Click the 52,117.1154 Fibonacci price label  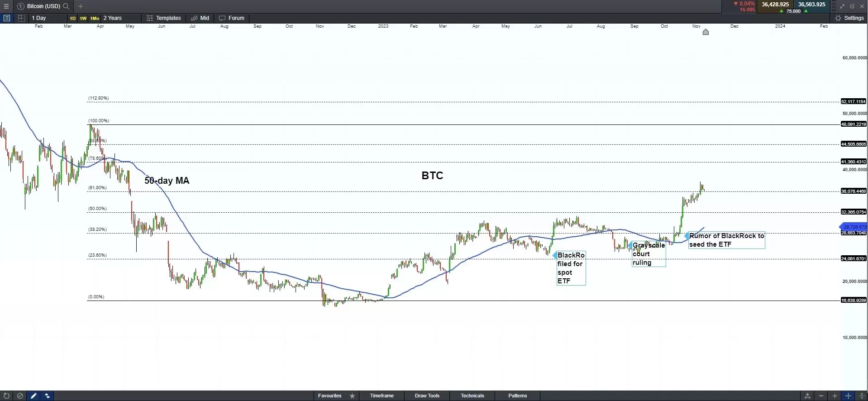[854, 101]
